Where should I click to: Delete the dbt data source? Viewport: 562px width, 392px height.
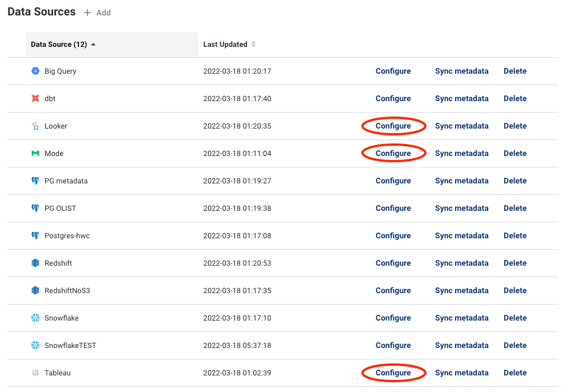pos(515,99)
